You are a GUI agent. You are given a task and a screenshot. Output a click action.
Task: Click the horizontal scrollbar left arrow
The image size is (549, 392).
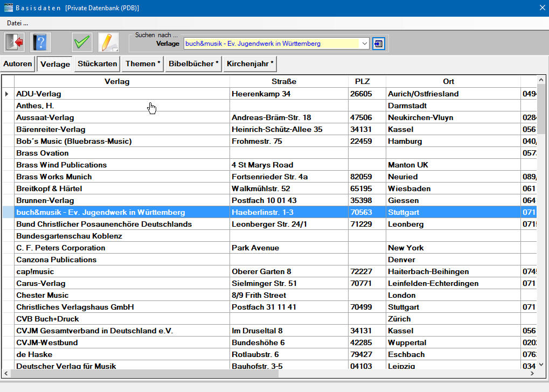(x=6, y=374)
